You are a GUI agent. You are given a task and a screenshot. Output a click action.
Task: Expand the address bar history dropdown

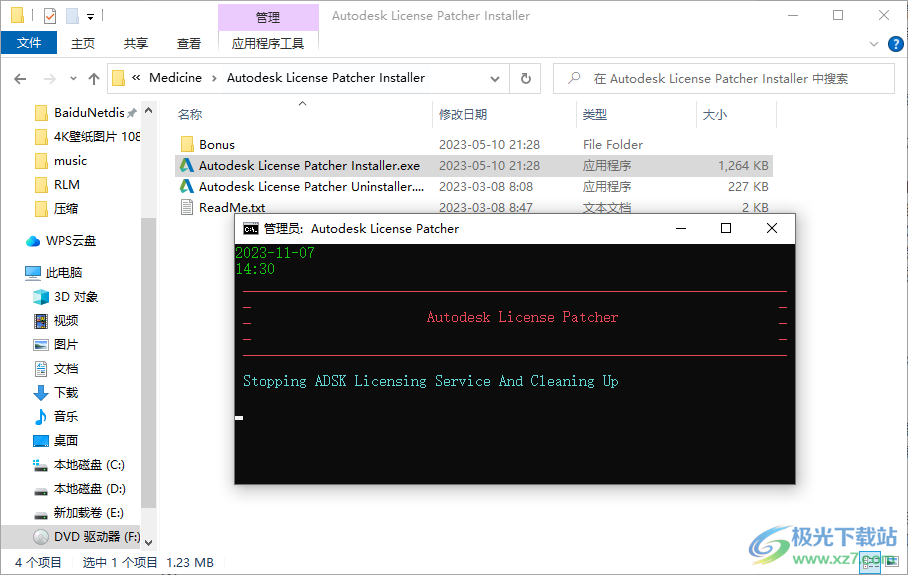[495, 79]
